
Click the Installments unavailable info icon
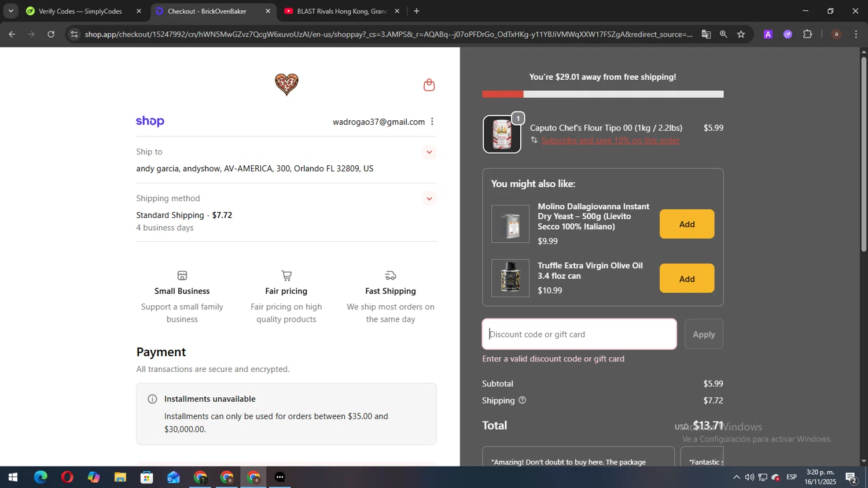click(x=152, y=399)
